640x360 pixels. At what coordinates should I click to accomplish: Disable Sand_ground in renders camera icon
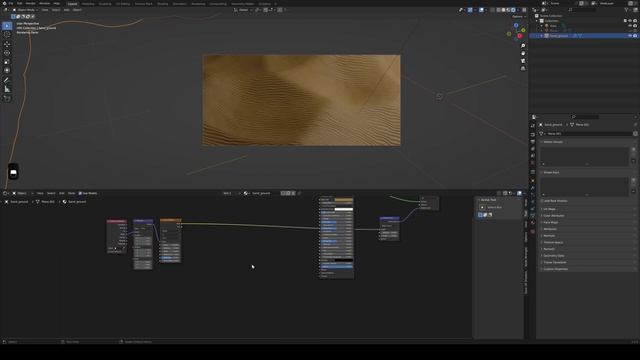tap(635, 36)
